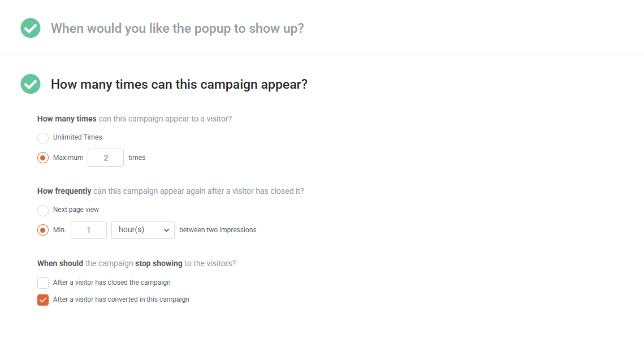The height and width of the screenshot is (339, 644).
Task: Click green checkmark icon beside popup timing section
Action: (31, 28)
